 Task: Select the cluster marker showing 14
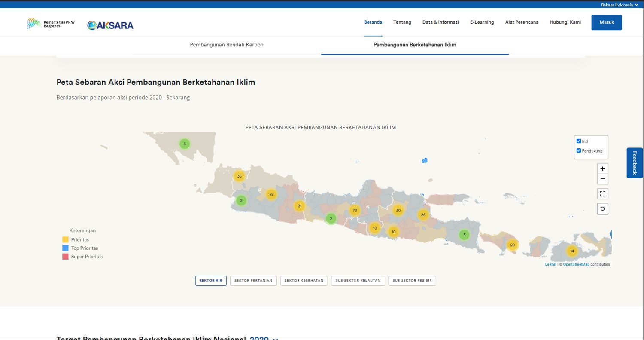(x=572, y=251)
